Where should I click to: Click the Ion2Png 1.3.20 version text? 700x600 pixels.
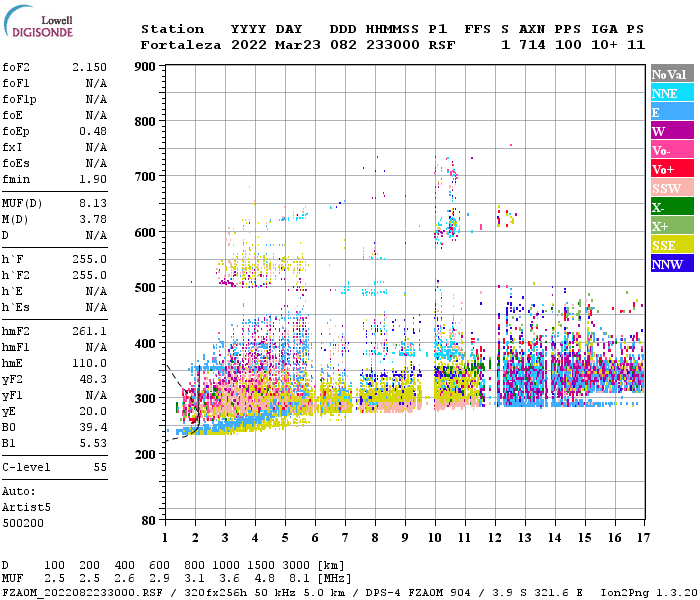tap(649, 593)
